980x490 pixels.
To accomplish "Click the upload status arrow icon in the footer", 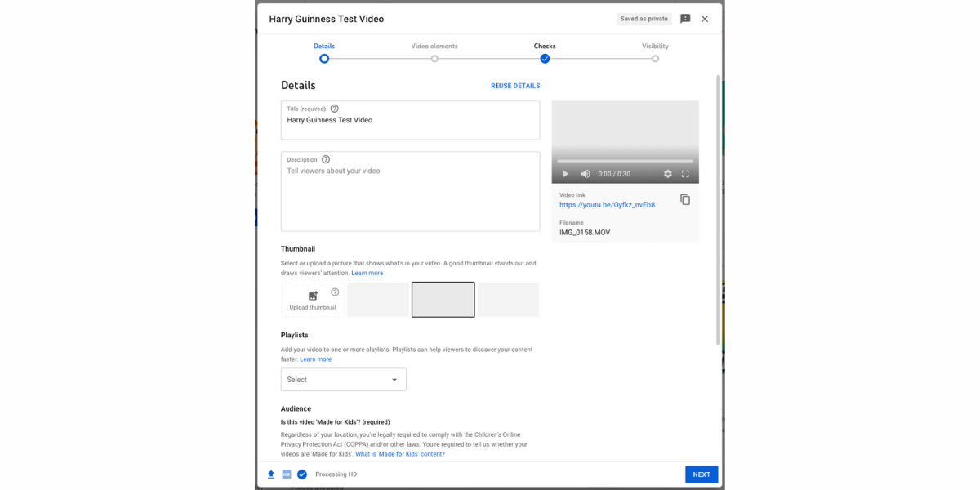I will [x=271, y=474].
